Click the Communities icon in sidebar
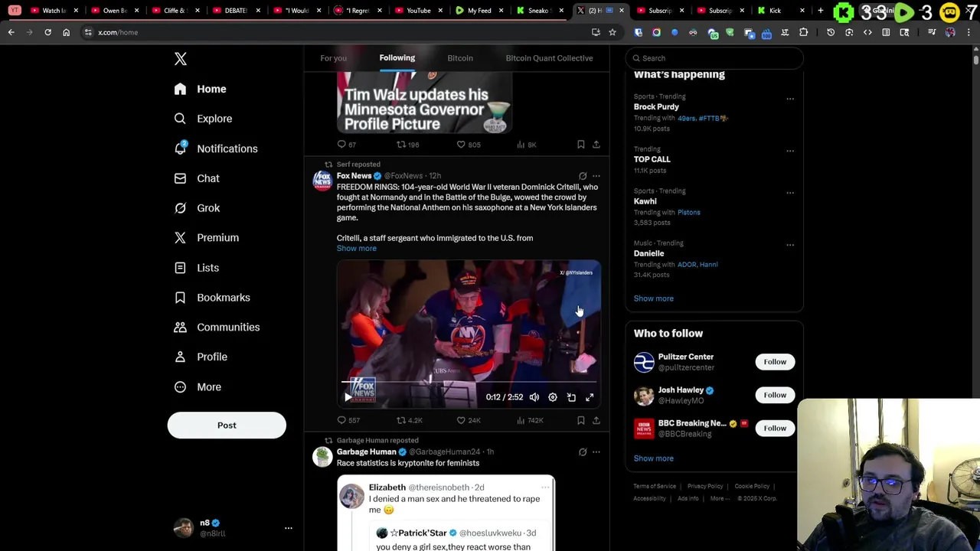Screen dimensions: 980x551 pyautogui.click(x=180, y=328)
